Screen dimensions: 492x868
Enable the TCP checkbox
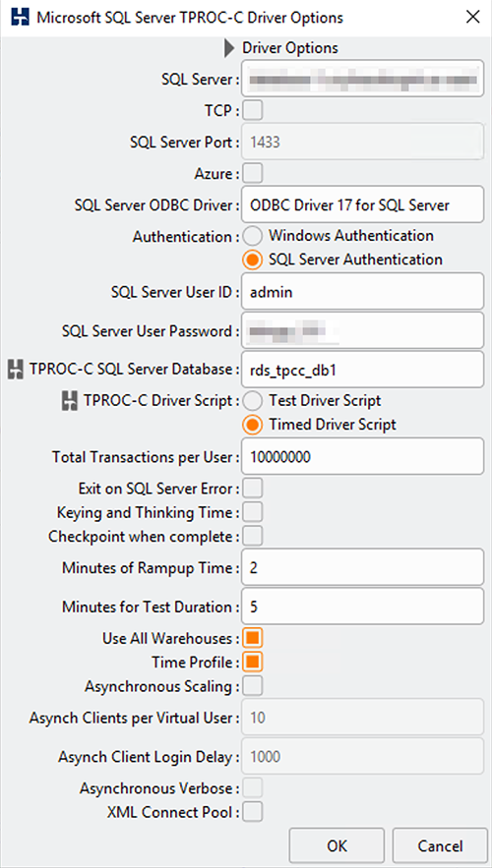pyautogui.click(x=253, y=111)
